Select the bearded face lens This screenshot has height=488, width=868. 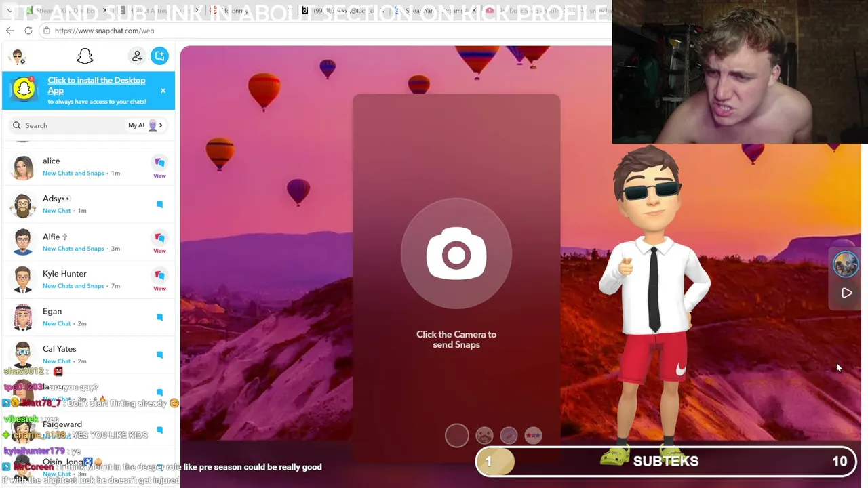pos(484,435)
